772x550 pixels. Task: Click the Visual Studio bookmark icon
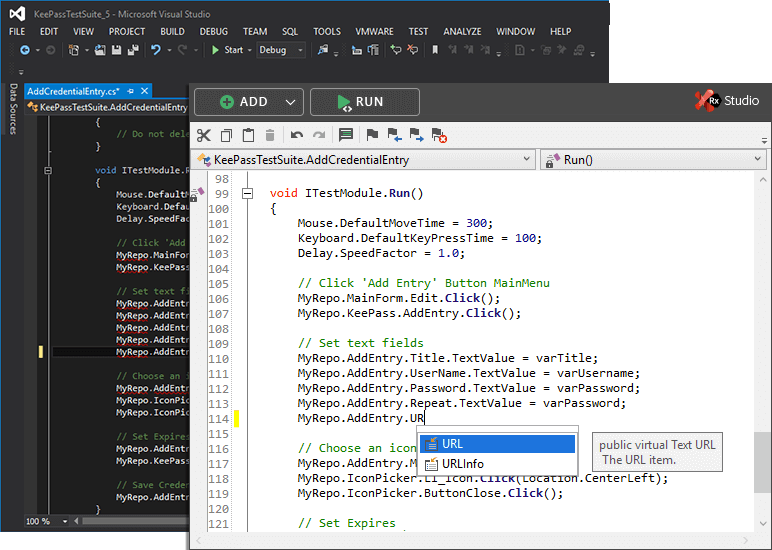(x=435, y=50)
